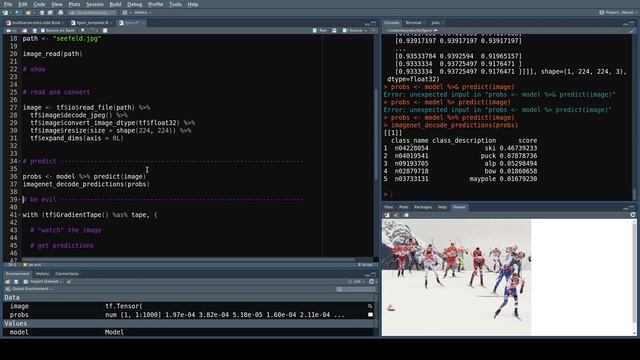Click the clear environment broom icon
Image resolution: width=640 pixels, height=360 pixels.
click(x=69, y=282)
